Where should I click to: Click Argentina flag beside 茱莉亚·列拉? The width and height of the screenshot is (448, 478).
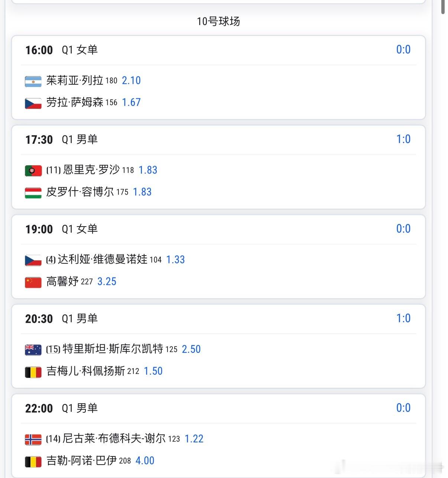coord(33,81)
